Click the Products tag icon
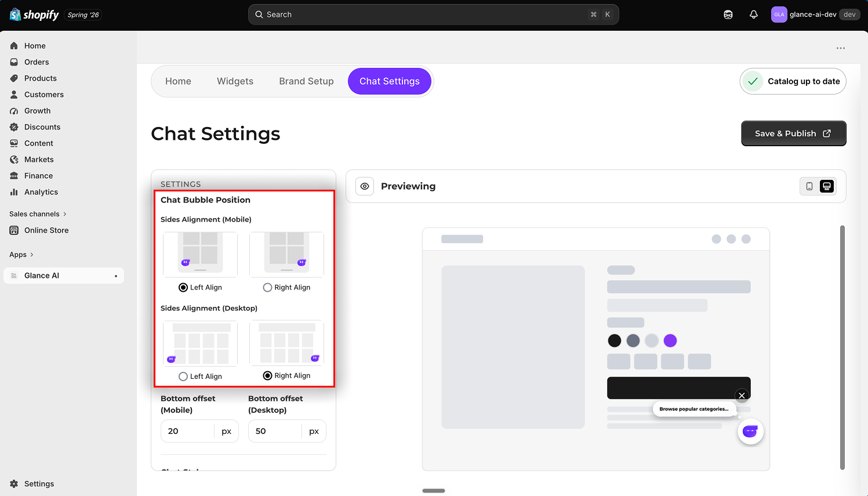868x496 pixels. [14, 78]
